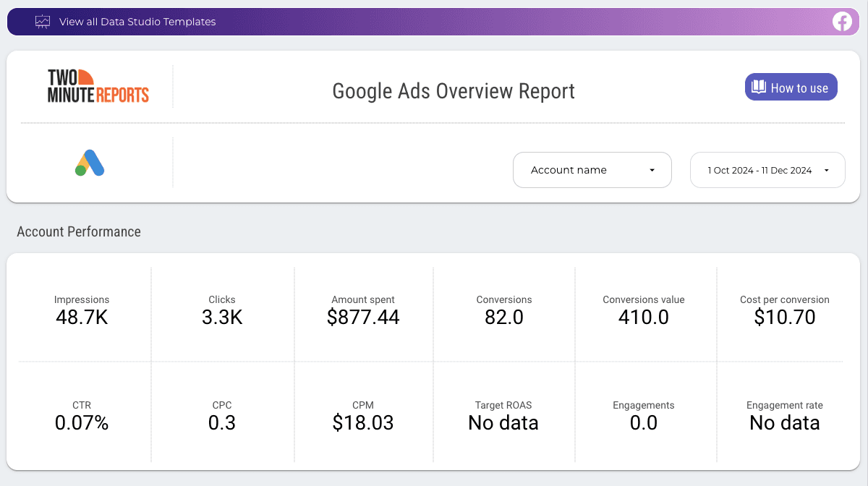Screen dimensions: 868x486
Task: Expand the date range picker chevron
Action: point(826,170)
